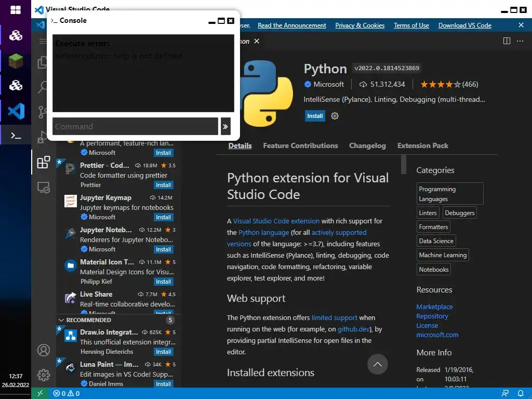This screenshot has width=532, height=399.
Task: Open the Manage gear in activity bar
Action: pyautogui.click(x=44, y=375)
